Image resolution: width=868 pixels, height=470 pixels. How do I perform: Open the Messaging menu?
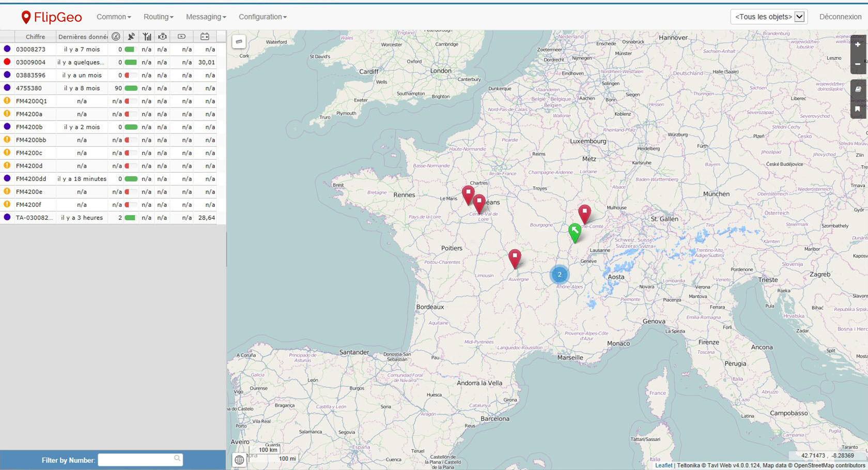pos(206,17)
